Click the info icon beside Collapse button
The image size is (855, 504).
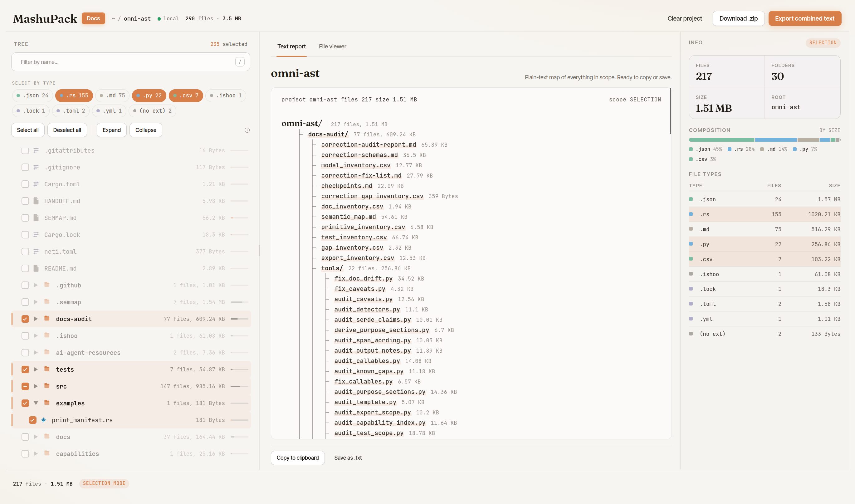[247, 130]
